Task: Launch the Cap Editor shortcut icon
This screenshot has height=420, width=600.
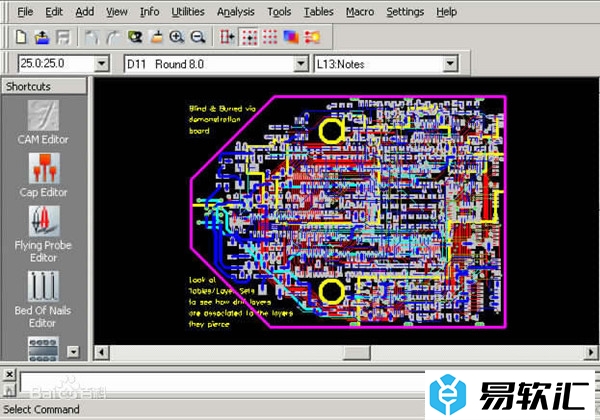Action: point(44,168)
